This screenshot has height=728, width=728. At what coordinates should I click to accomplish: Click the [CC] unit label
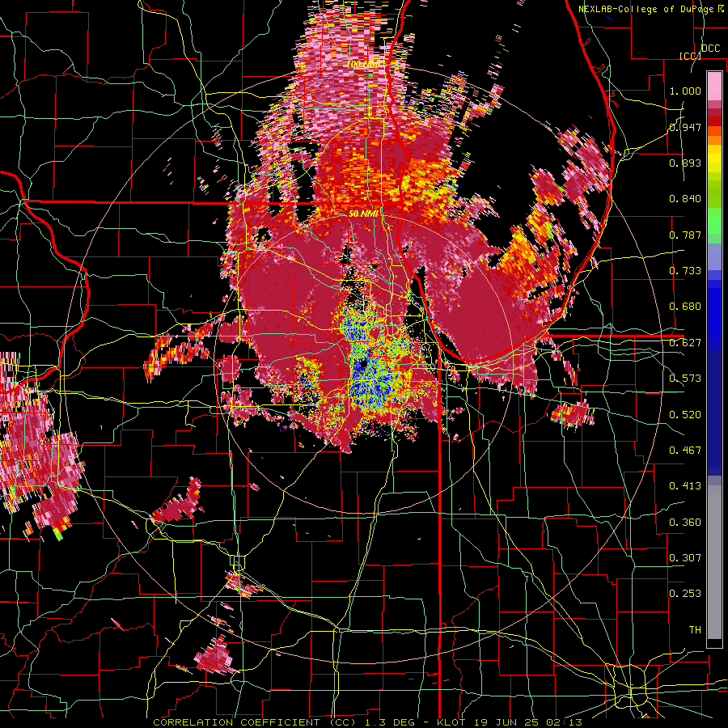690,56
